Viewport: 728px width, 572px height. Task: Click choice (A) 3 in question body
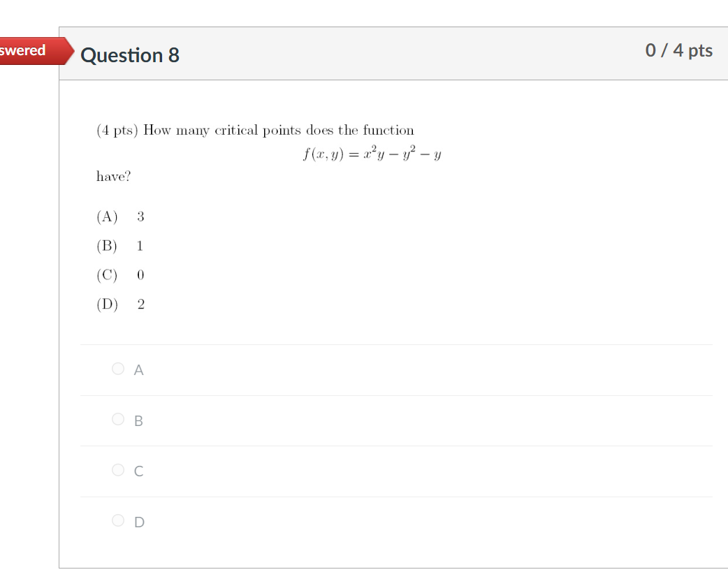120,217
